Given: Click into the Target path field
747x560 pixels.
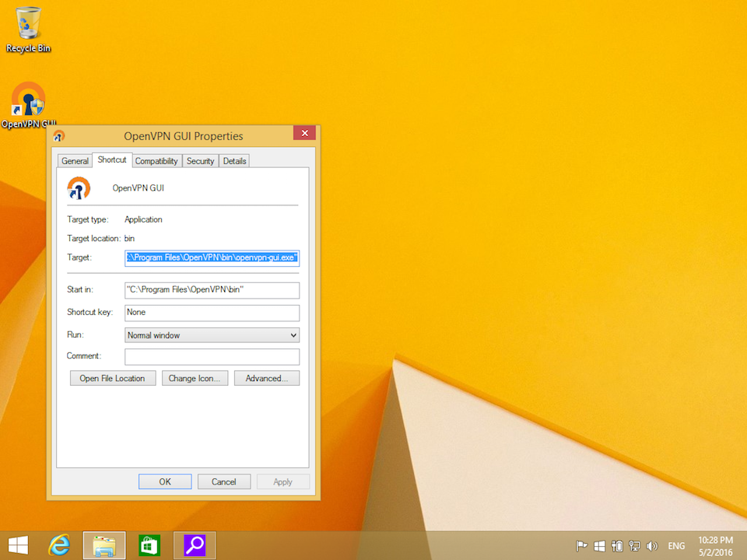Looking at the screenshot, I should [212, 257].
